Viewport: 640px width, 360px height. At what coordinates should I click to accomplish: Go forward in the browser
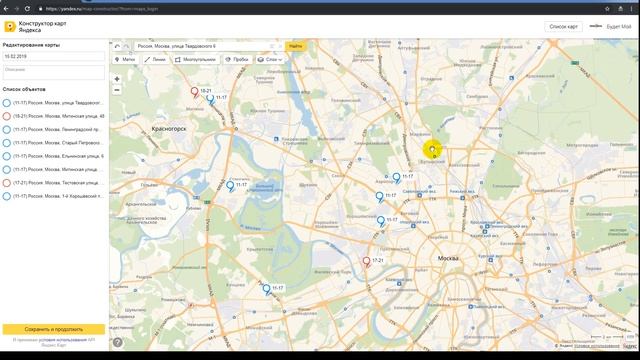(x=16, y=9)
